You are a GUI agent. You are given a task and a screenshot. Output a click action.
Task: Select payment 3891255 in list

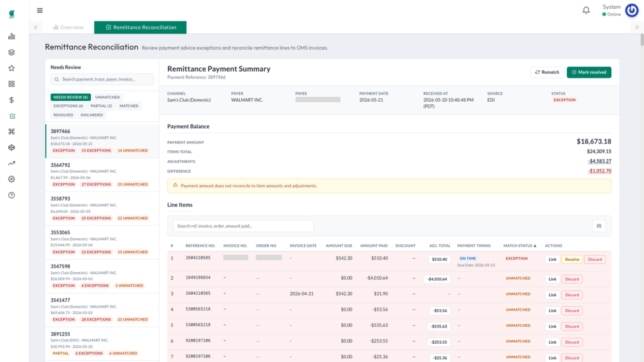click(103, 344)
